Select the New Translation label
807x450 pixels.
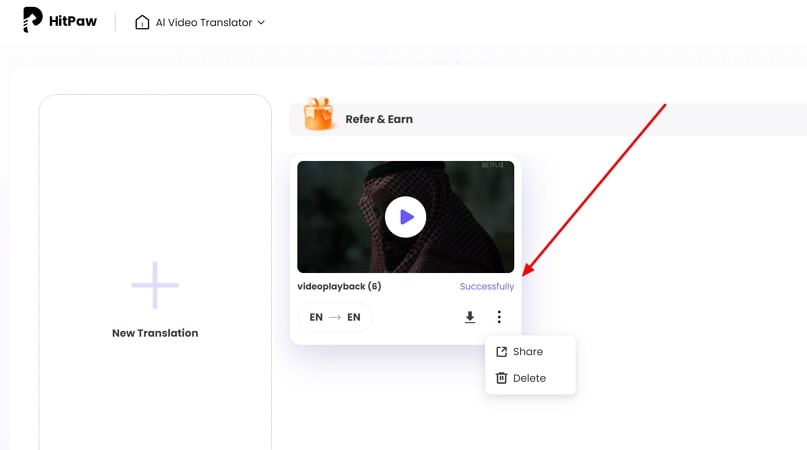point(155,333)
